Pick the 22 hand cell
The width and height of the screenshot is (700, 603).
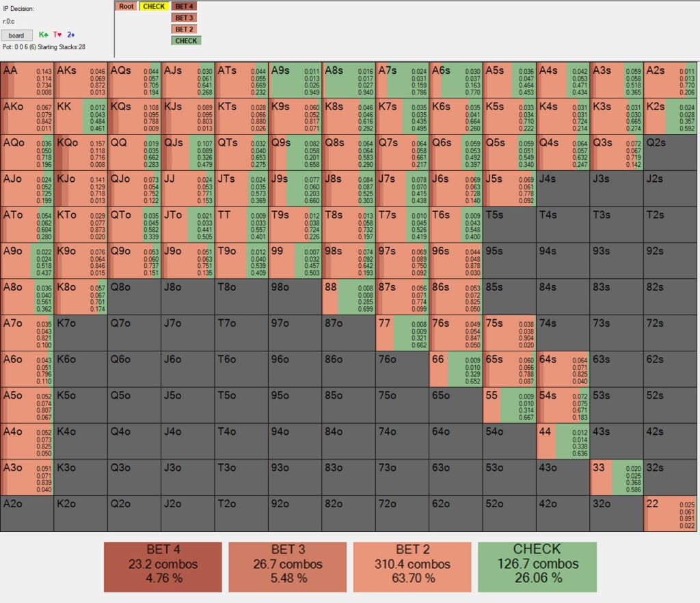(x=671, y=513)
